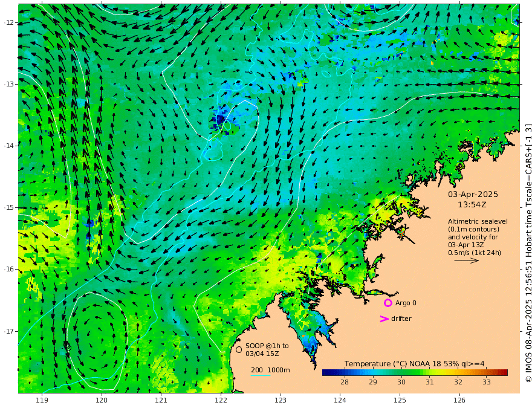Click the 125 longitude axis label

pos(400,400)
